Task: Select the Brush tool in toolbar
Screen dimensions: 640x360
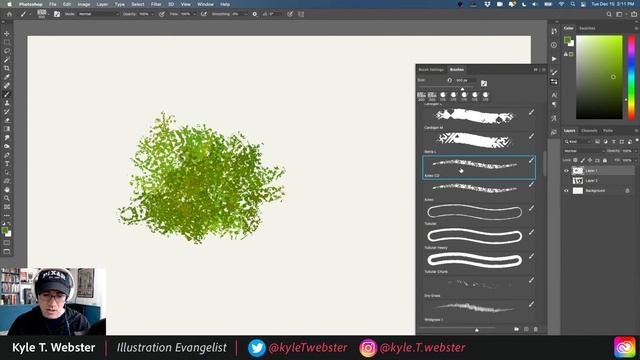Action: tap(7, 94)
